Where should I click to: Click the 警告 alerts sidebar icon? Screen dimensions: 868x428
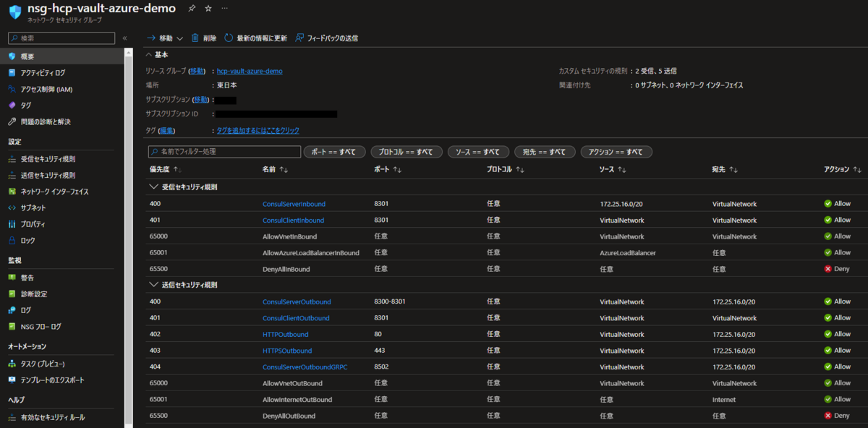[x=12, y=278]
